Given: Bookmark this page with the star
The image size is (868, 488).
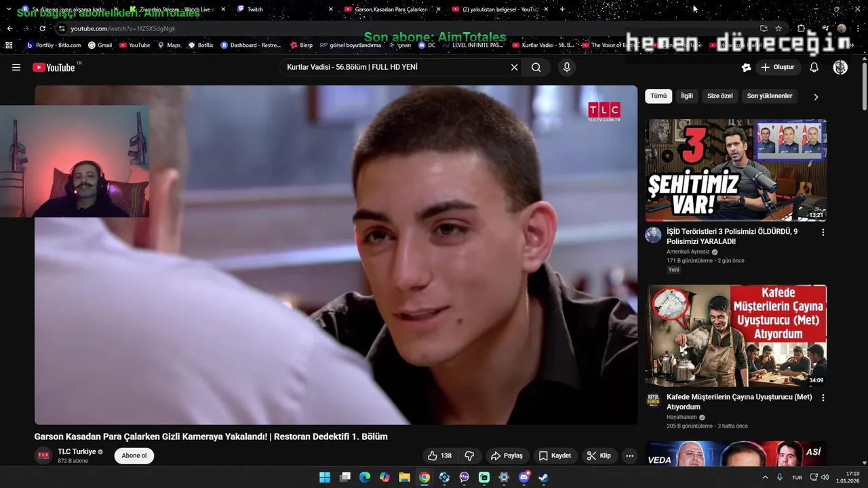Looking at the screenshot, I should coord(778,28).
